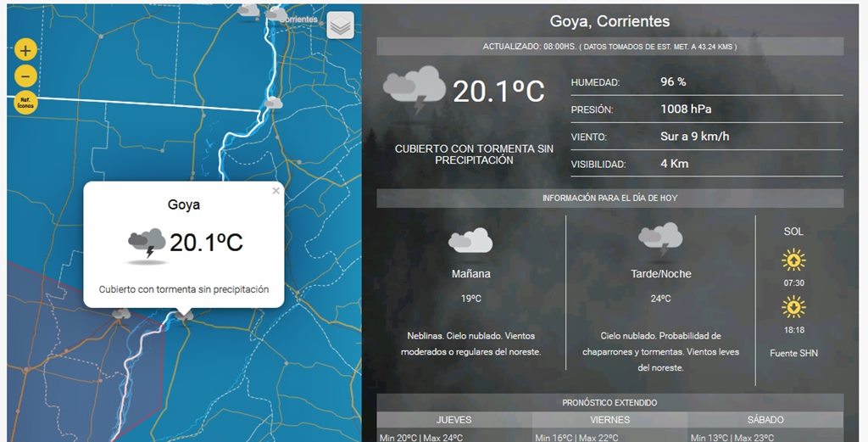
Task: Click the sunset icon above 18:18
Action: click(x=793, y=306)
